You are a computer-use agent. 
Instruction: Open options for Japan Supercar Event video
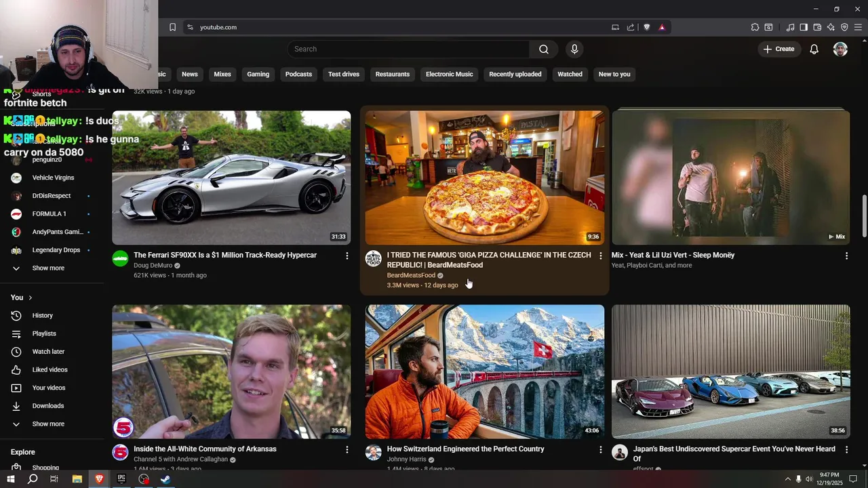[846, 449]
